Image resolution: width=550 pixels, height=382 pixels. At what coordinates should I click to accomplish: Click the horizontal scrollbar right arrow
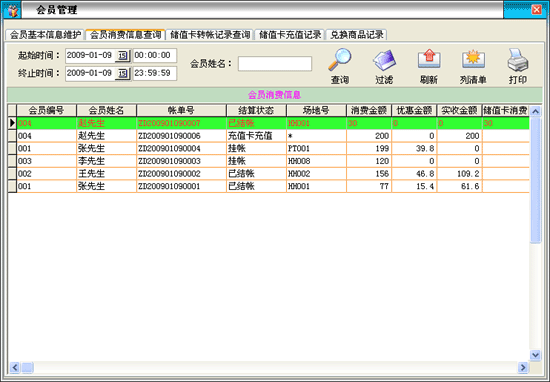tap(523, 367)
